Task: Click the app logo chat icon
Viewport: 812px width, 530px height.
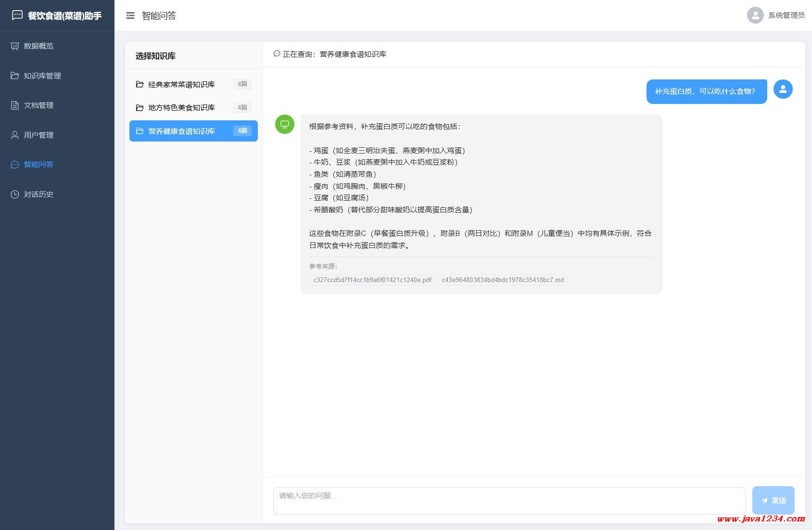Action: click(x=17, y=15)
